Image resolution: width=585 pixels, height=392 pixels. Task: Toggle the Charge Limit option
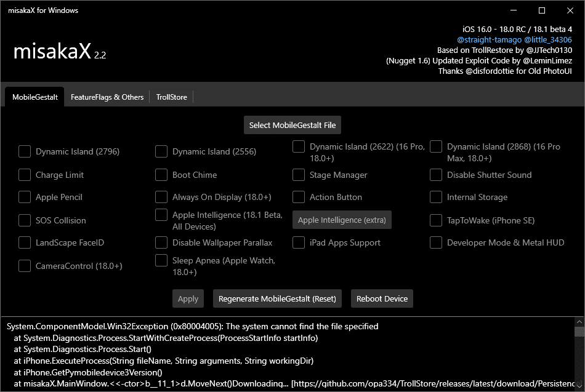click(25, 175)
